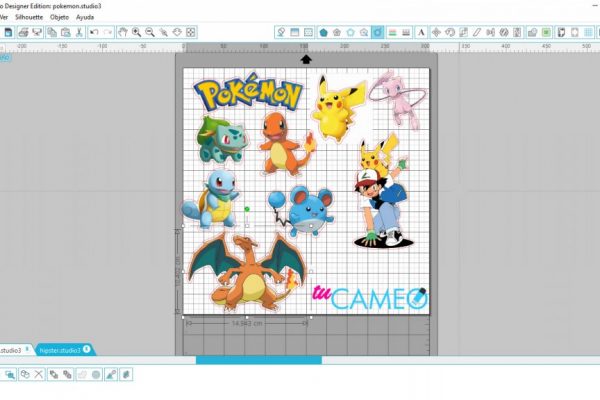Click the Paste icon
The width and height of the screenshot is (600, 400).
[x=65, y=32]
